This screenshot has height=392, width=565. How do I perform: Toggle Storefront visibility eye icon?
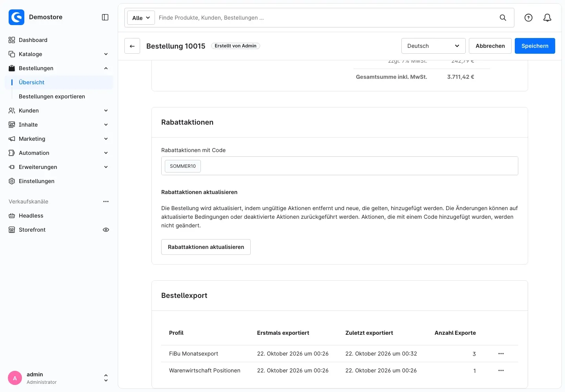click(106, 230)
